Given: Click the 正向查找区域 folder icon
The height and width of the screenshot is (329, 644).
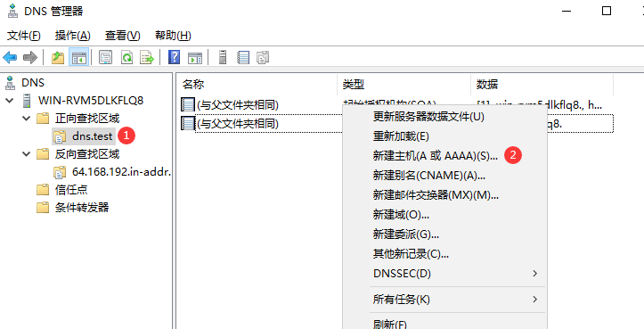Looking at the screenshot, I should 43,119.
